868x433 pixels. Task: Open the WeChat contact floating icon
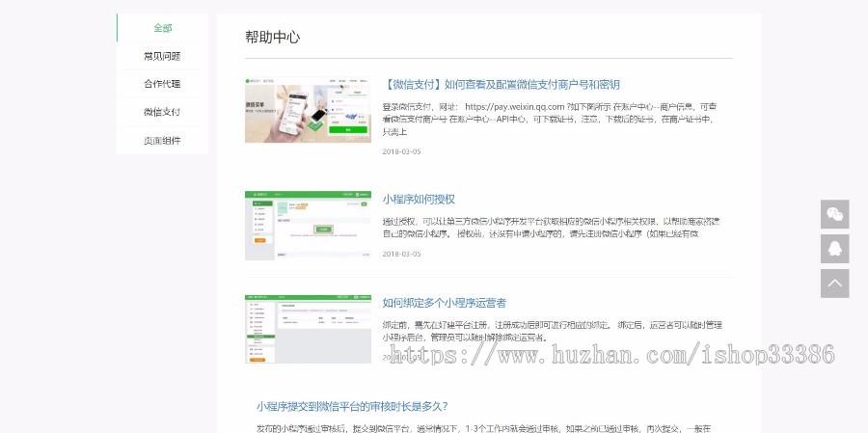point(835,214)
